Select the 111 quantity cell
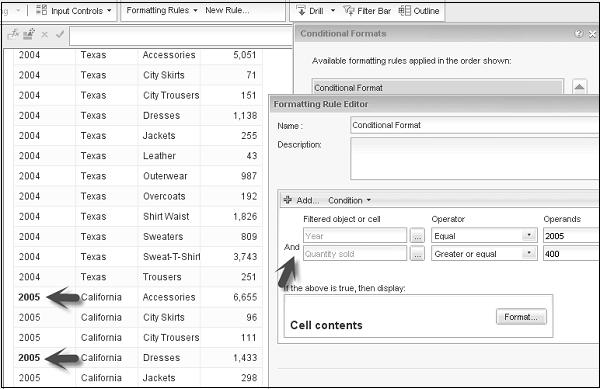This screenshot has width=600, height=389. [x=232, y=338]
